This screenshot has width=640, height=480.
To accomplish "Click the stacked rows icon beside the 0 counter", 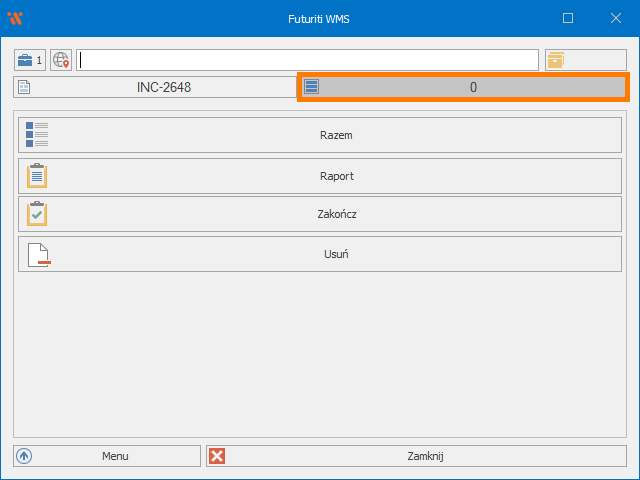I will (x=312, y=87).
